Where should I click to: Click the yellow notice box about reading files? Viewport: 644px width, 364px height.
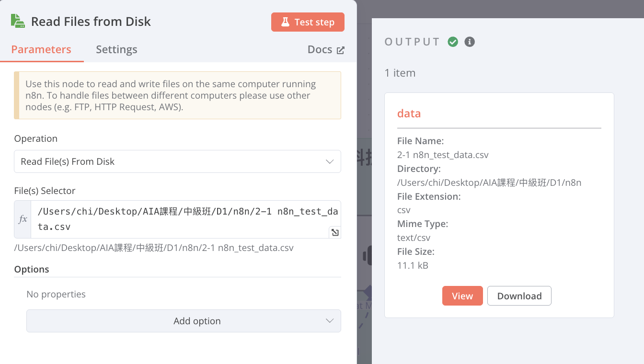(177, 95)
